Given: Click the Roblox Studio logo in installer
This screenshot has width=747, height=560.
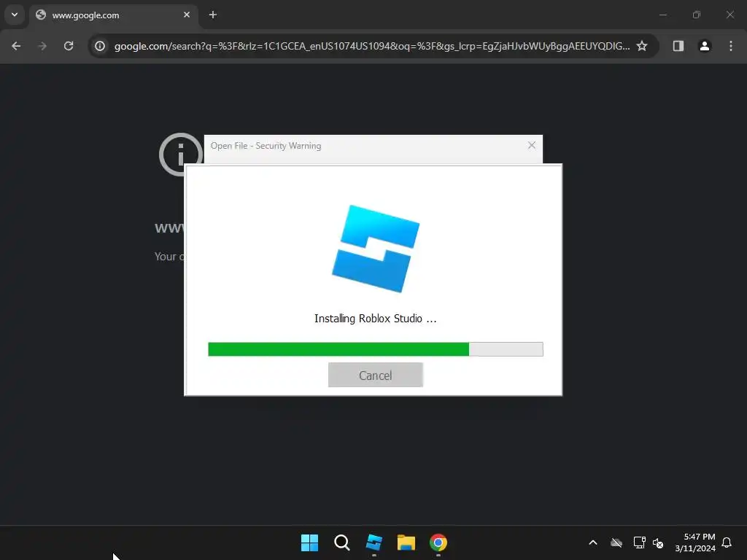Looking at the screenshot, I should tap(376, 249).
